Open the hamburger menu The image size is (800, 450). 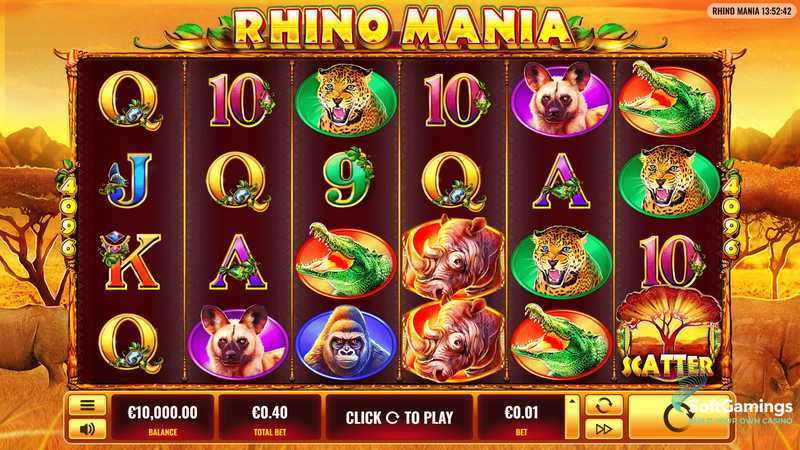(x=87, y=406)
